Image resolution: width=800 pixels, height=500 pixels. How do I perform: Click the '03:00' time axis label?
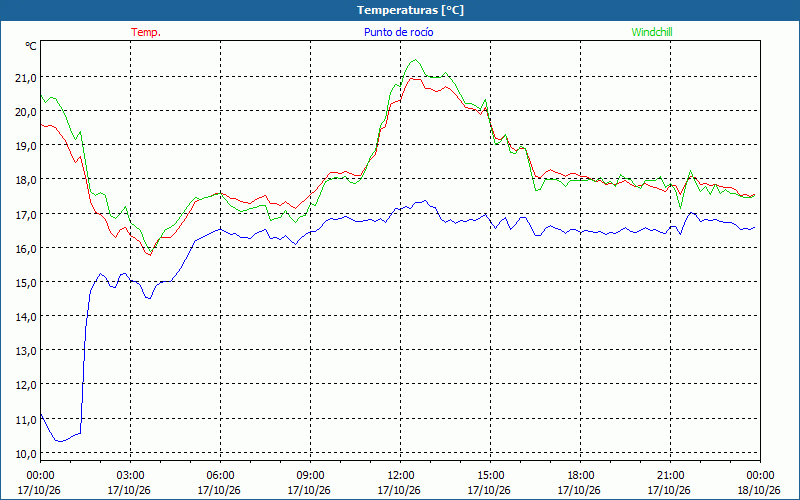click(x=130, y=476)
